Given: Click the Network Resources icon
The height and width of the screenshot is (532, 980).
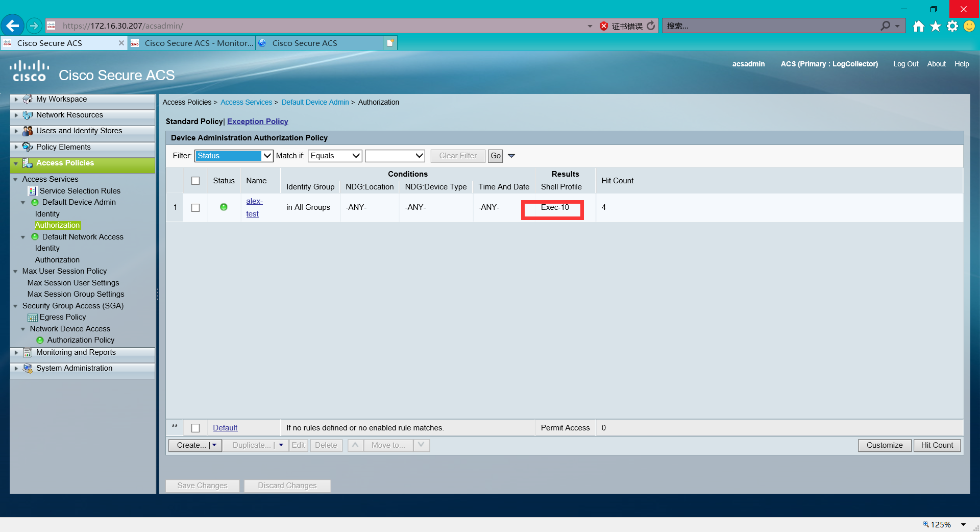Looking at the screenshot, I should 28,115.
